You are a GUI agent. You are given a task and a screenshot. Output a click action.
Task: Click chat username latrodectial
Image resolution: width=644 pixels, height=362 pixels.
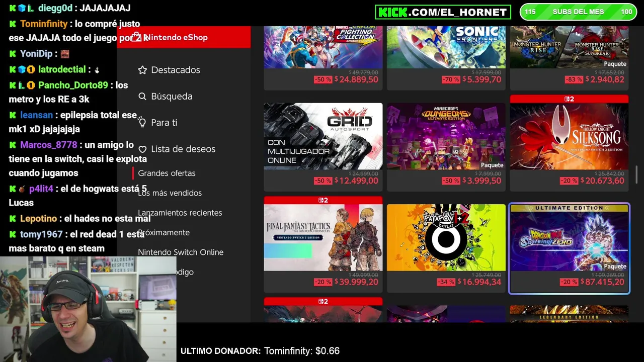click(62, 70)
